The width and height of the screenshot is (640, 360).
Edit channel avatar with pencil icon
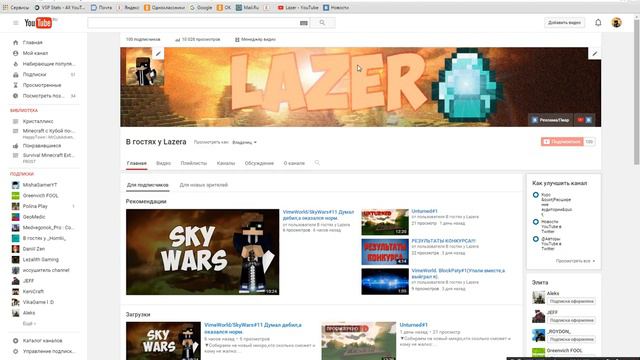point(158,53)
